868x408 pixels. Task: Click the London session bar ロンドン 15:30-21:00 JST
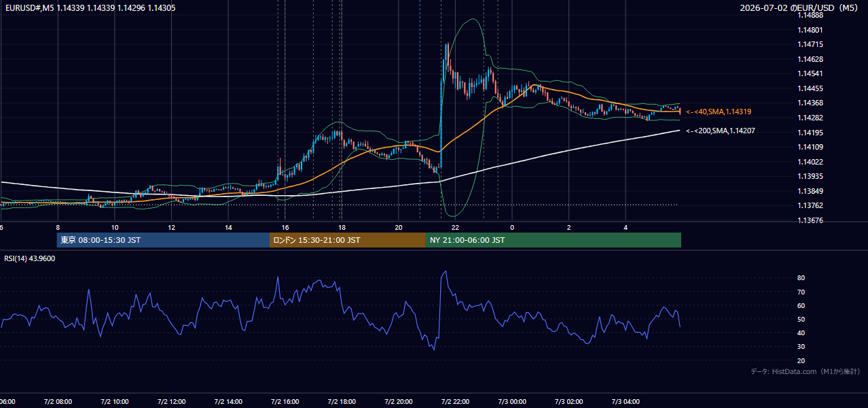(x=348, y=240)
